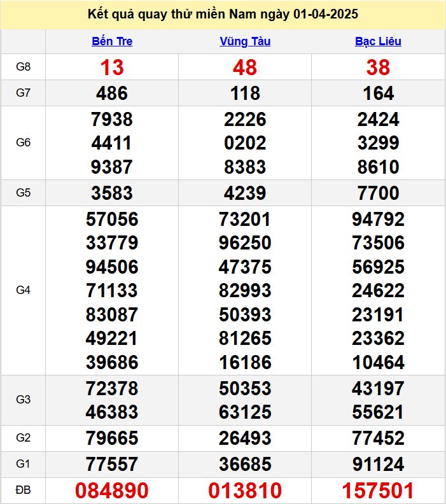
Task: Click G3 number 43197
Action: 378,389
